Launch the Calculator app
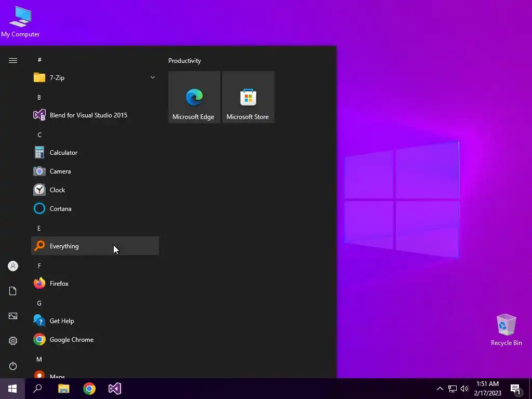Screen dimensions: 532x399 [95, 153]
